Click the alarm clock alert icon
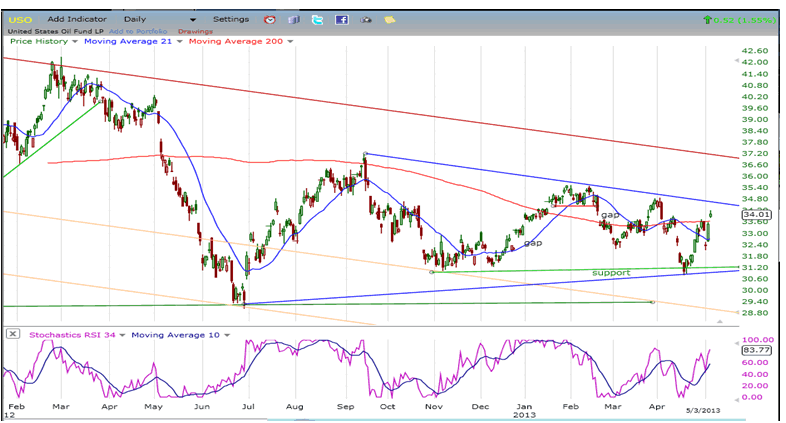786x423 pixels. (271, 19)
